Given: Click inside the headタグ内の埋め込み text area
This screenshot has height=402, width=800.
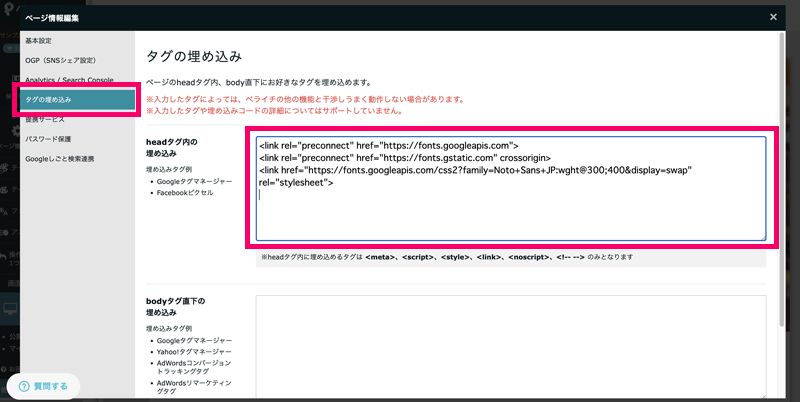Looking at the screenshot, I should (x=510, y=215).
